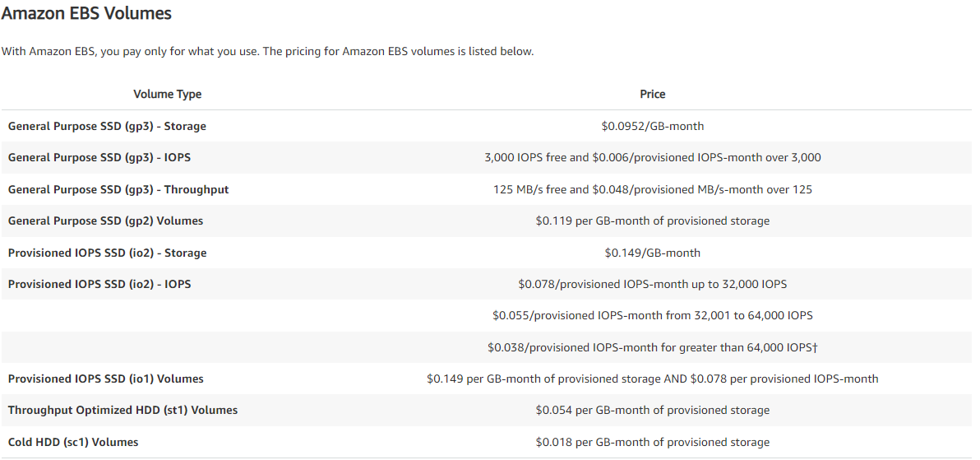980x460 pixels.
Task: Click Throughput Optimized HDD (st1) Volumes label
Action: tap(123, 410)
